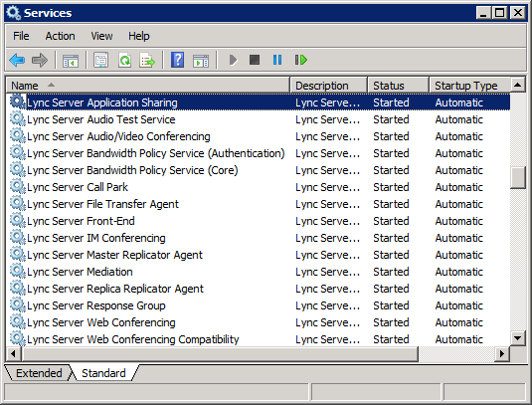Click description cell of Lync Server Front-End
The image size is (532, 405).
[327, 221]
